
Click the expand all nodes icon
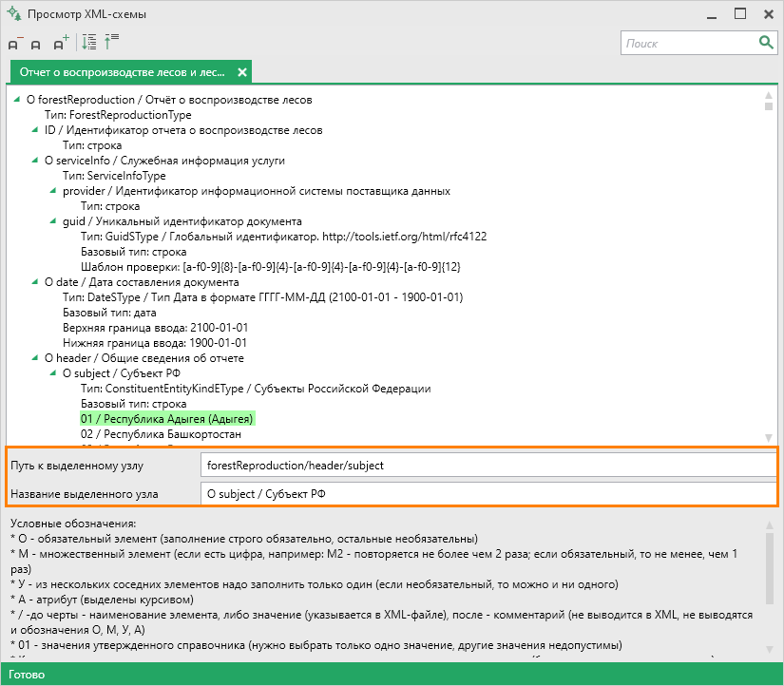[89, 42]
